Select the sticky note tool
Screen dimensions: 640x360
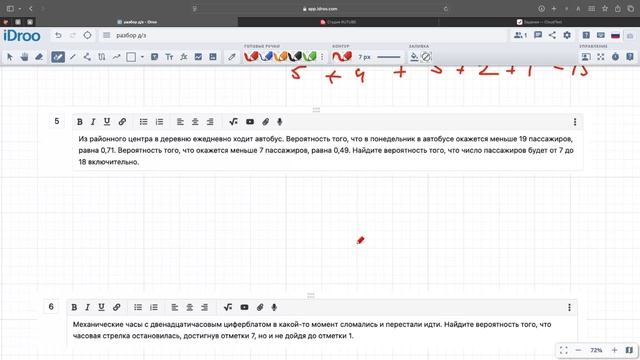tap(154, 57)
